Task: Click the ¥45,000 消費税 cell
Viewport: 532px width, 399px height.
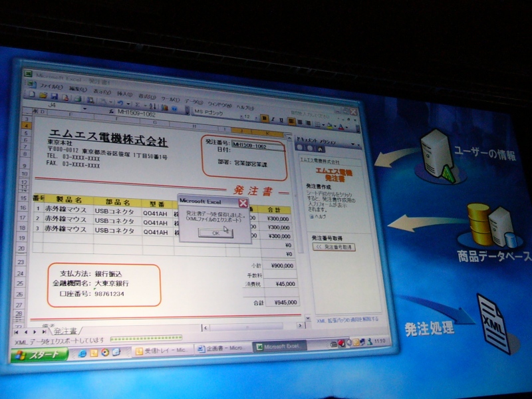Action: (280, 284)
